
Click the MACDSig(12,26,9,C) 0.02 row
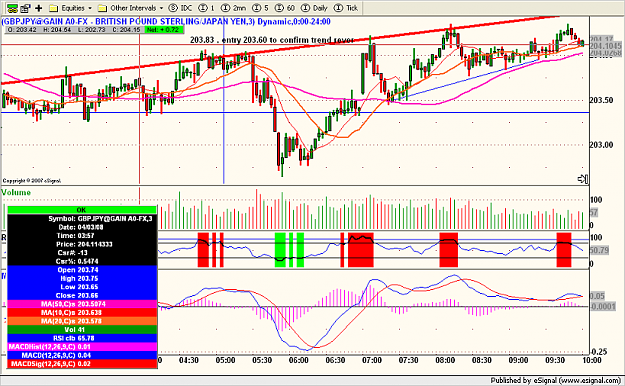click(x=82, y=364)
